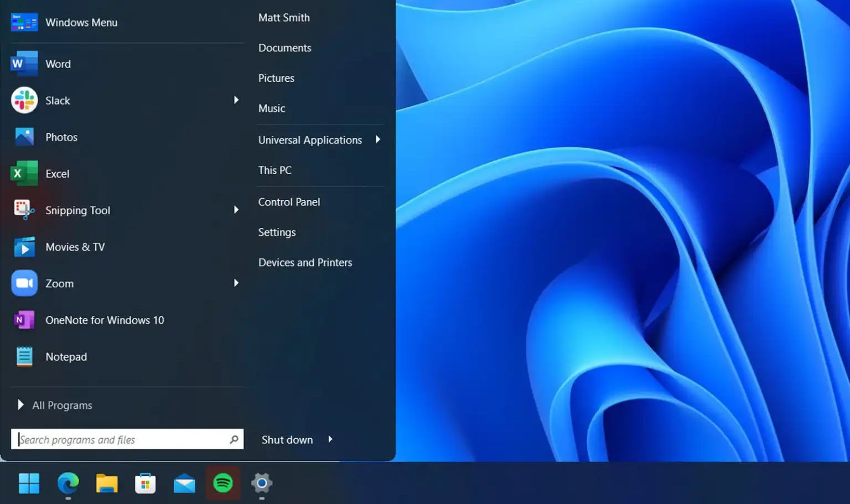Launch Zoom from its camera icon

pyautogui.click(x=24, y=283)
